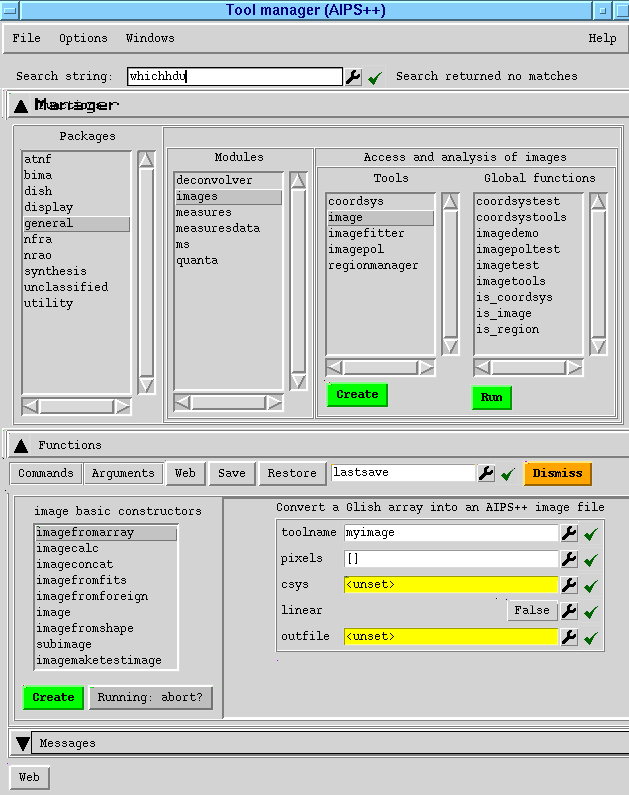Click Tools list scroll-right arrow

pos(426,368)
